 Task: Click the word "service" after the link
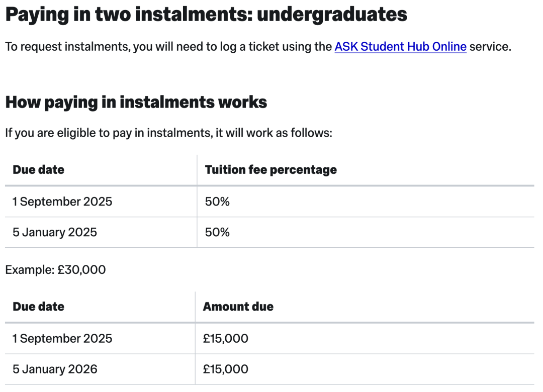coord(489,47)
